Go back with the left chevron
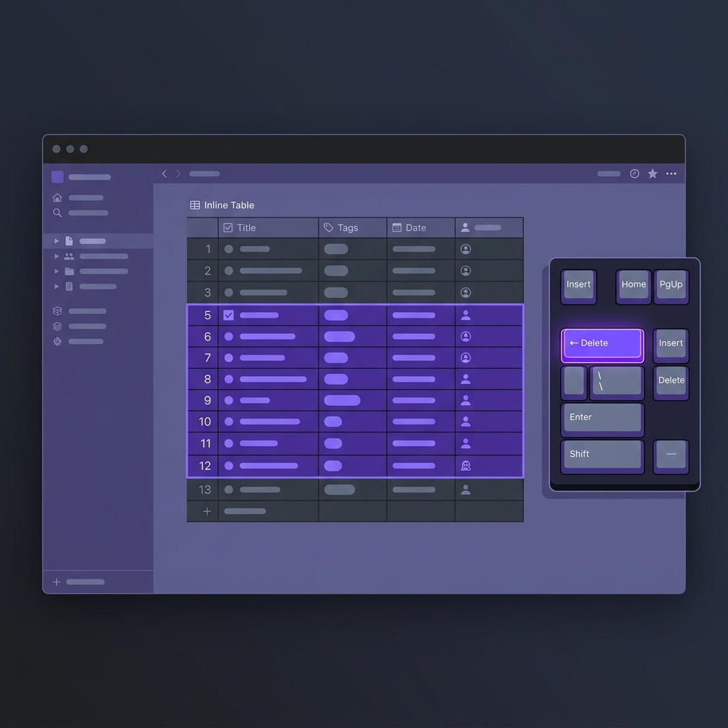728x728 pixels. (164, 173)
